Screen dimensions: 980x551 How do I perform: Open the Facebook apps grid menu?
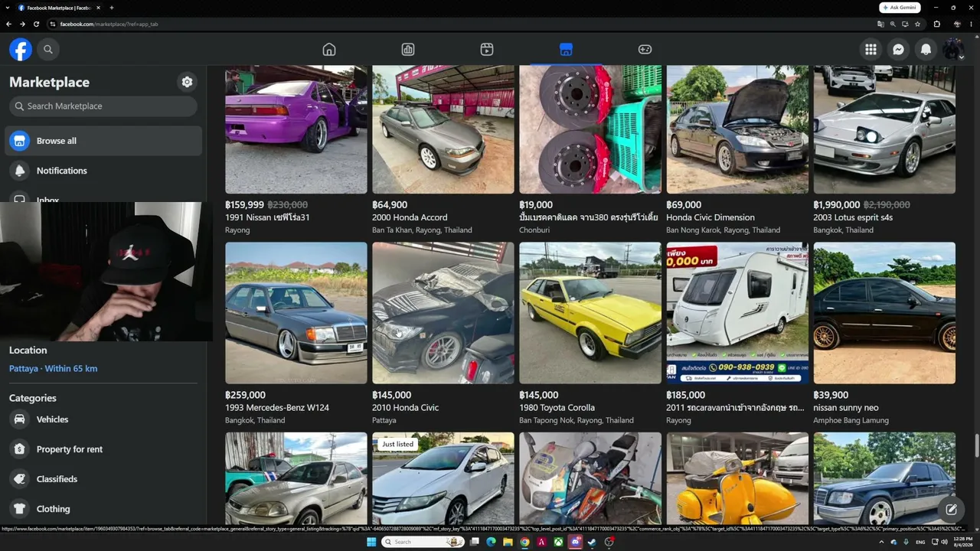coord(871,50)
